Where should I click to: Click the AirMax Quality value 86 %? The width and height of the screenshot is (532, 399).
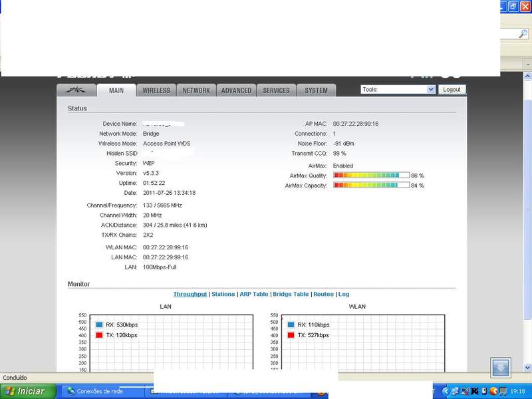click(x=418, y=176)
